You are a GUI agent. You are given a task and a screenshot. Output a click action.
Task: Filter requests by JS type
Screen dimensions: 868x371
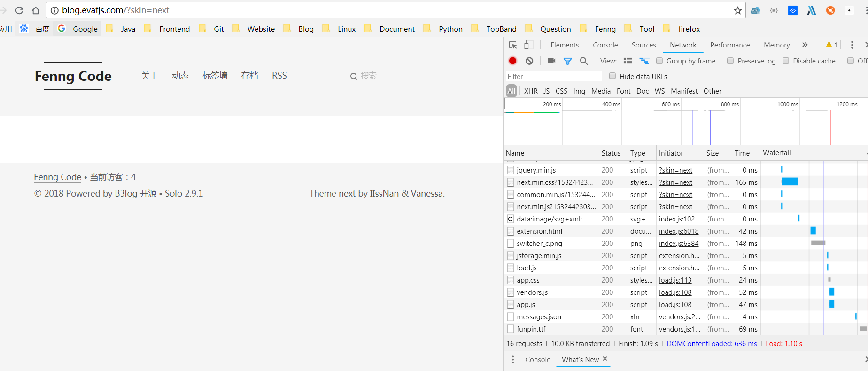(x=546, y=91)
